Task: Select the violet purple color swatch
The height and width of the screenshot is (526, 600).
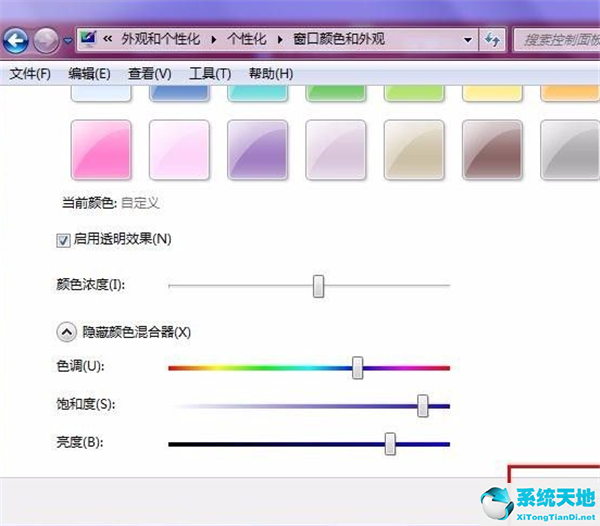Action: click(258, 150)
